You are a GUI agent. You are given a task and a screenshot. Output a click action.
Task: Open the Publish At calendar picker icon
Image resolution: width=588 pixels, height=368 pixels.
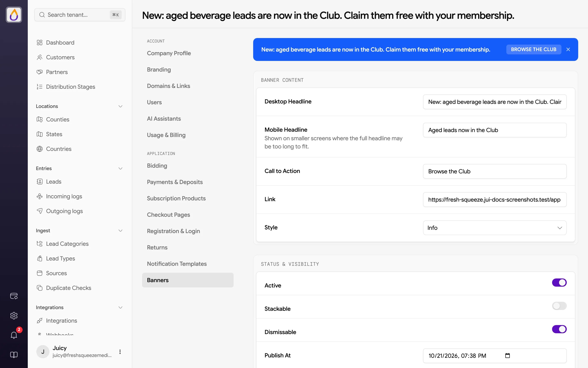coord(507,356)
